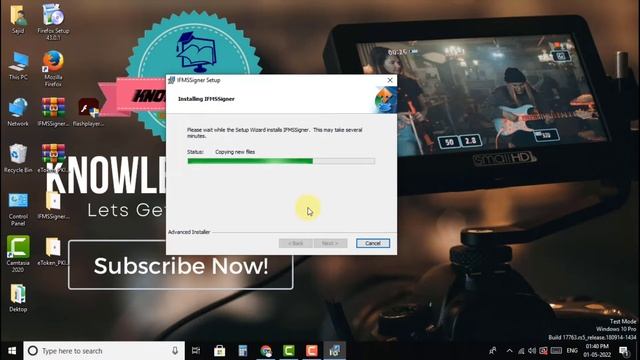Select the eToken PKI WinRAR archive icon
Screen dimensions: 640x360
pos(53,158)
